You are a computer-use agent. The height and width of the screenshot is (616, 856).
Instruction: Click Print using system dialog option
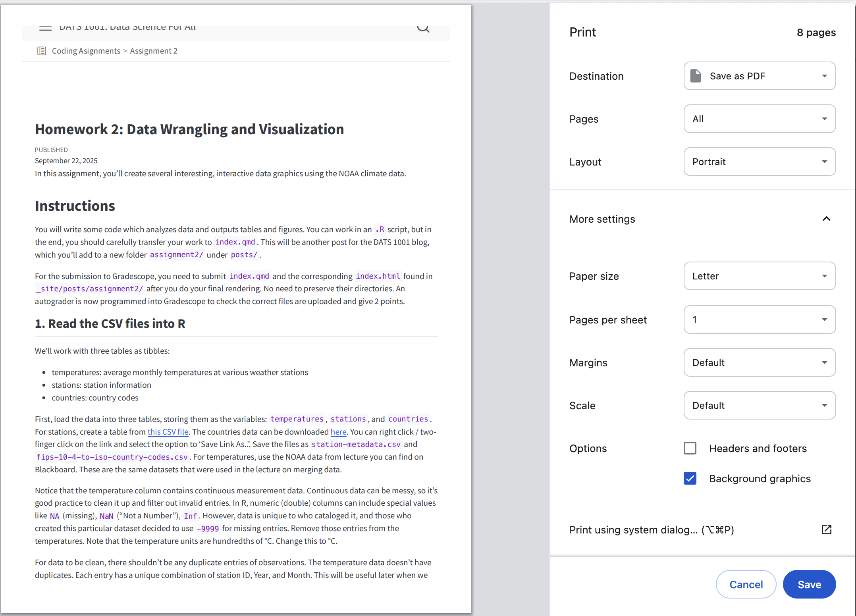click(651, 530)
